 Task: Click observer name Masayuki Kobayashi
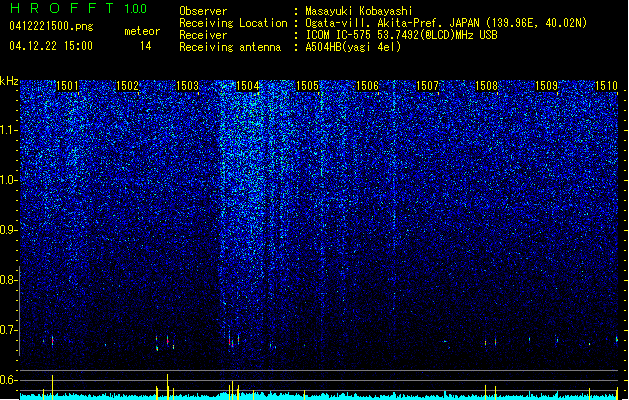[x=359, y=11]
